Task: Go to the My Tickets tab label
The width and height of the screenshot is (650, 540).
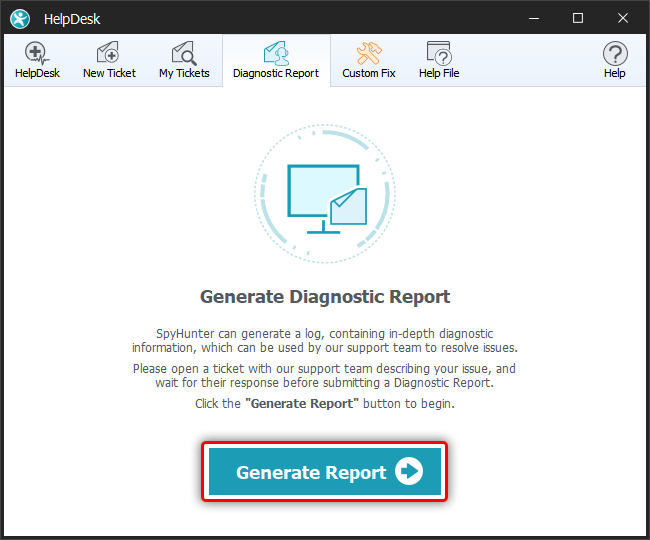Action: coord(184,73)
